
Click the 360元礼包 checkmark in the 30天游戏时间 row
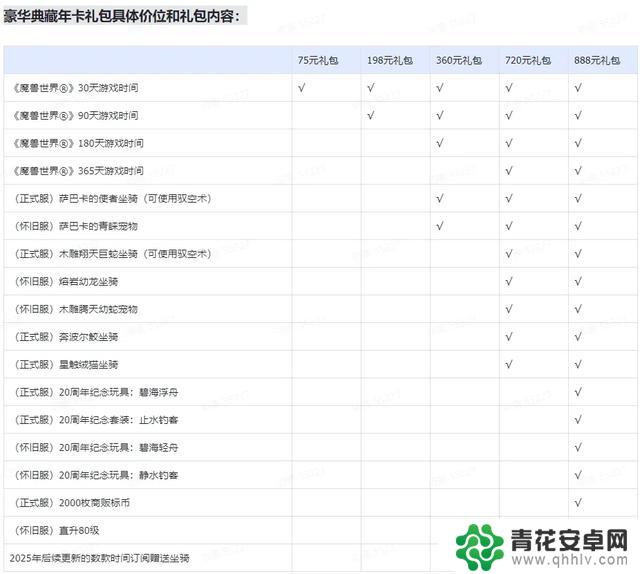click(x=440, y=88)
